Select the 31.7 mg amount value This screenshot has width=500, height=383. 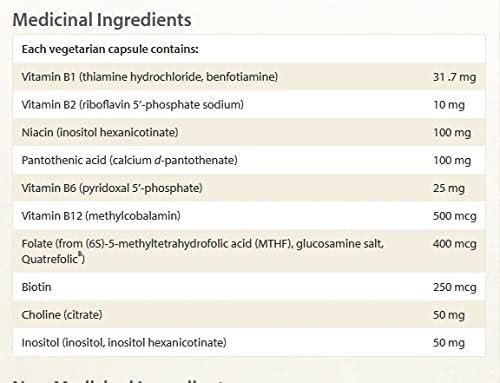(454, 77)
